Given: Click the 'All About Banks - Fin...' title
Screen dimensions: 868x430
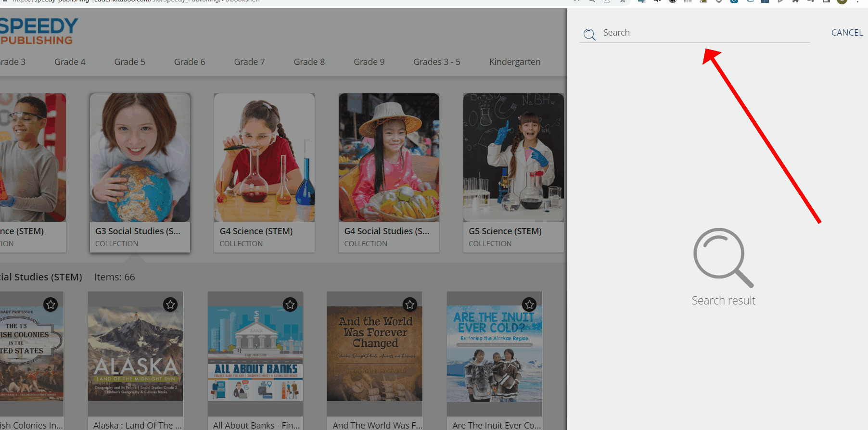Looking at the screenshot, I should [x=256, y=425].
